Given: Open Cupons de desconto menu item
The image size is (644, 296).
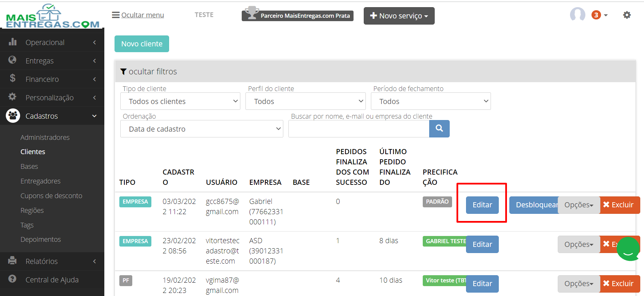Looking at the screenshot, I should [x=51, y=196].
